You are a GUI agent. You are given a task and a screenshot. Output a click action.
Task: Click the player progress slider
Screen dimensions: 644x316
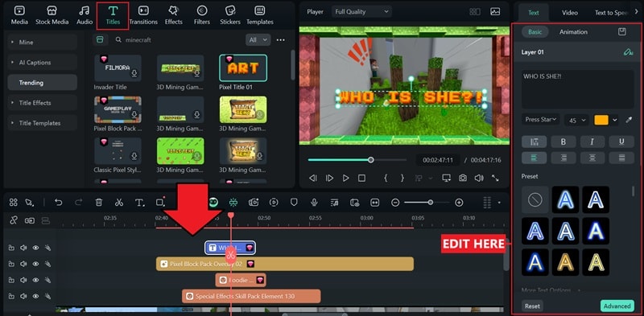[357, 160]
